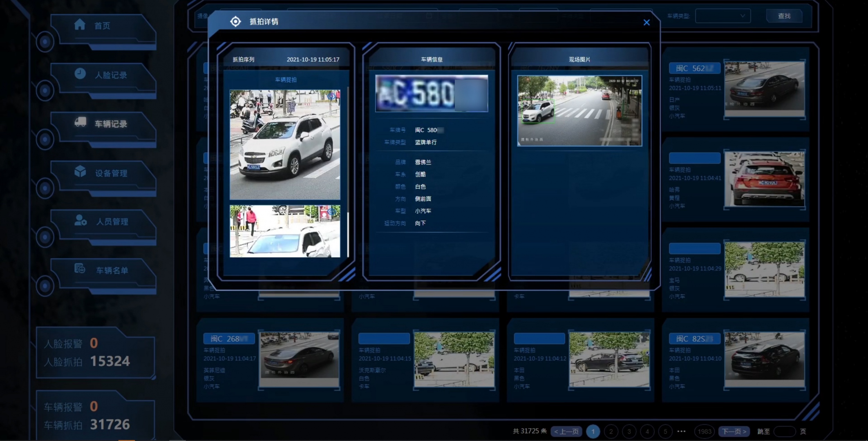Open the white Chevrolet capture thumbnail
This screenshot has width=868, height=441.
click(285, 144)
